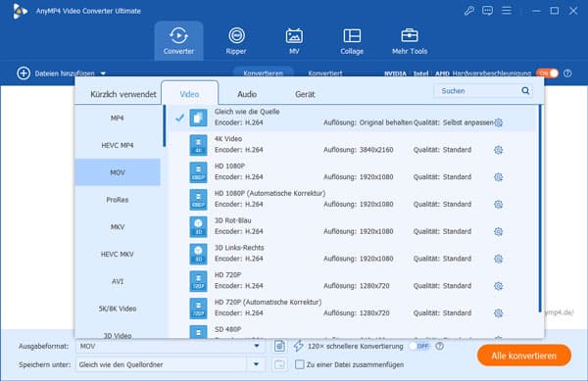Switch to Kürzlich verwendet tab
The height and width of the screenshot is (381, 588).
123,94
